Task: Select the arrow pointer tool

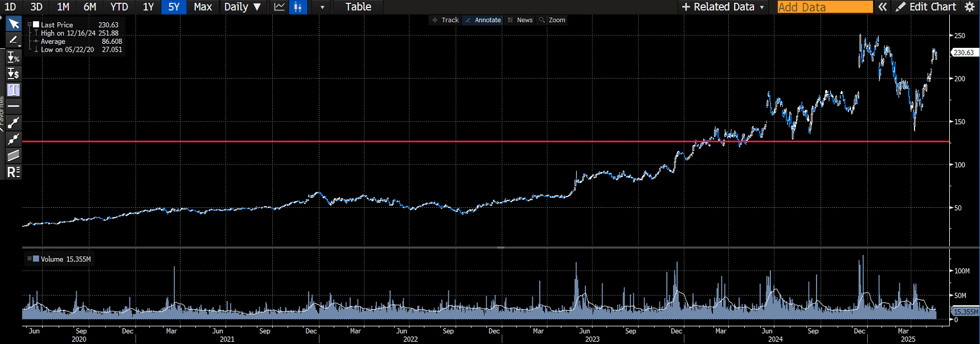Action: click(x=13, y=24)
